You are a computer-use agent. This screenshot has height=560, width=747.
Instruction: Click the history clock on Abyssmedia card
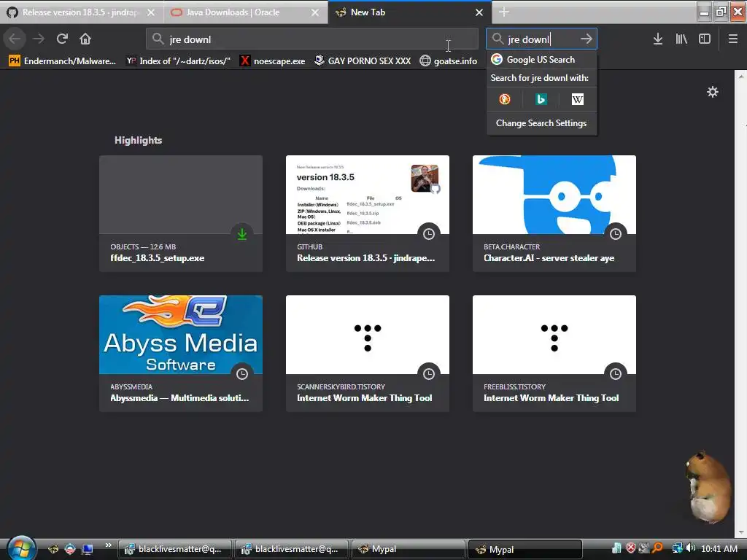tap(242, 374)
